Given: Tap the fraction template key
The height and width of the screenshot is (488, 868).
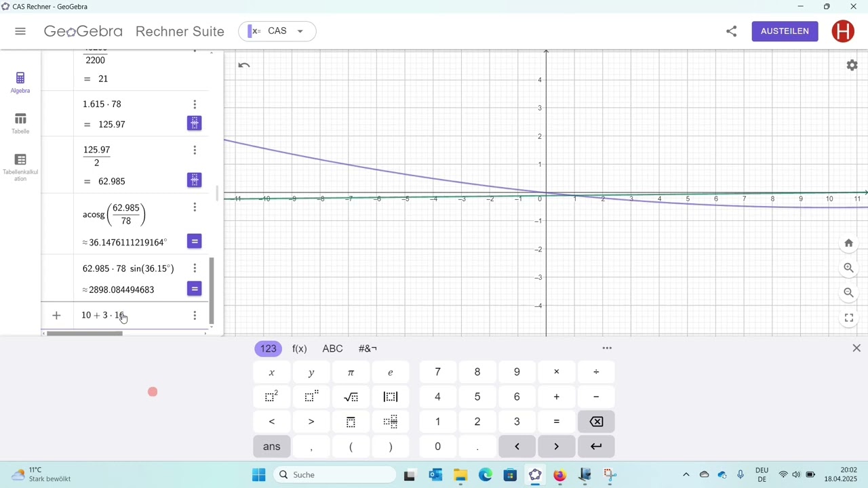Looking at the screenshot, I should [351, 422].
